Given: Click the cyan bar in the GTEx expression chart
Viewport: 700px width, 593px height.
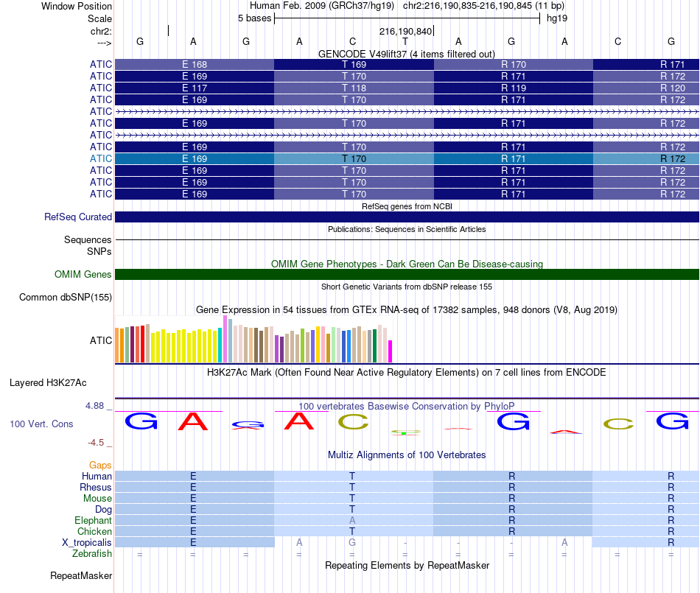Looking at the screenshot, I should click(220, 345).
